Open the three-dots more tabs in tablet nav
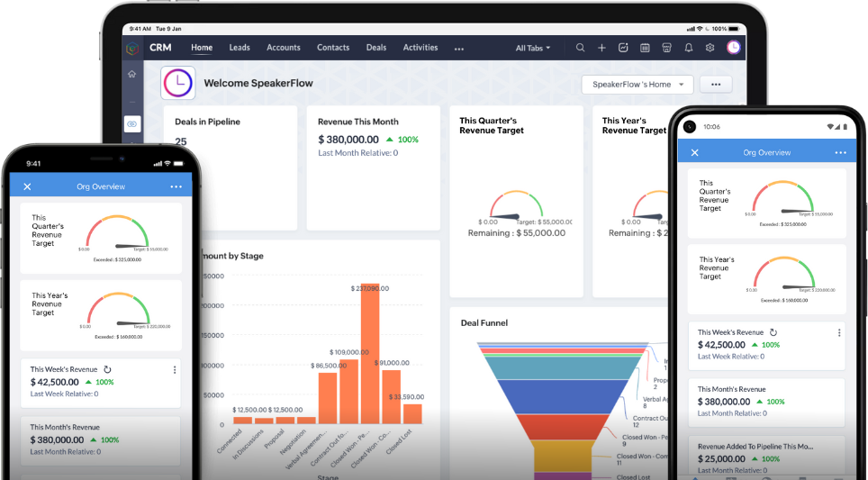Viewport: 868px width, 480px height. pos(459,49)
